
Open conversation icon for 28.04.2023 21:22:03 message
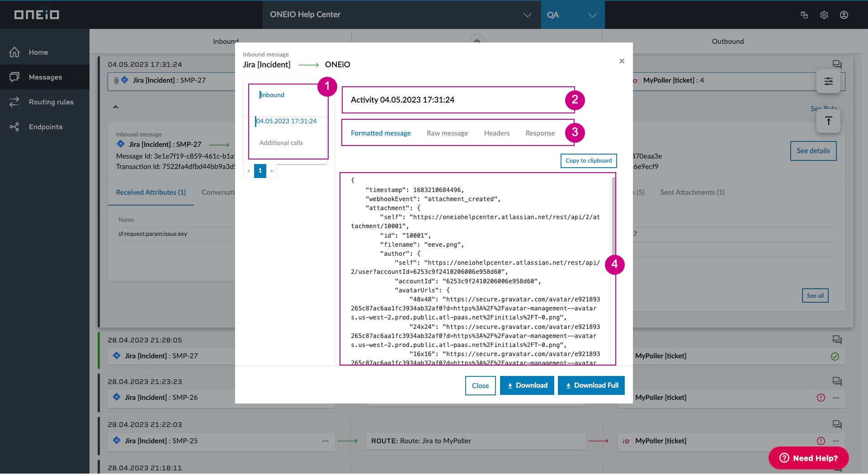837,425
